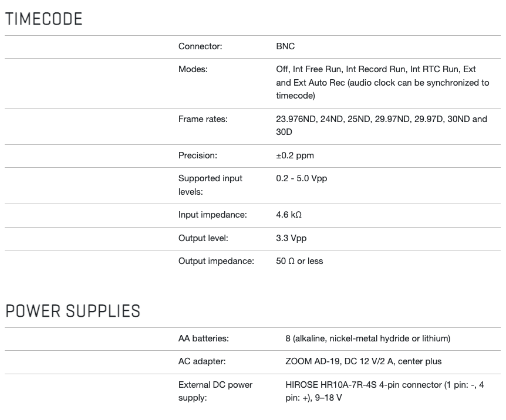Click the Frame rates label
This screenshot has height=420, width=506.
click(203, 119)
